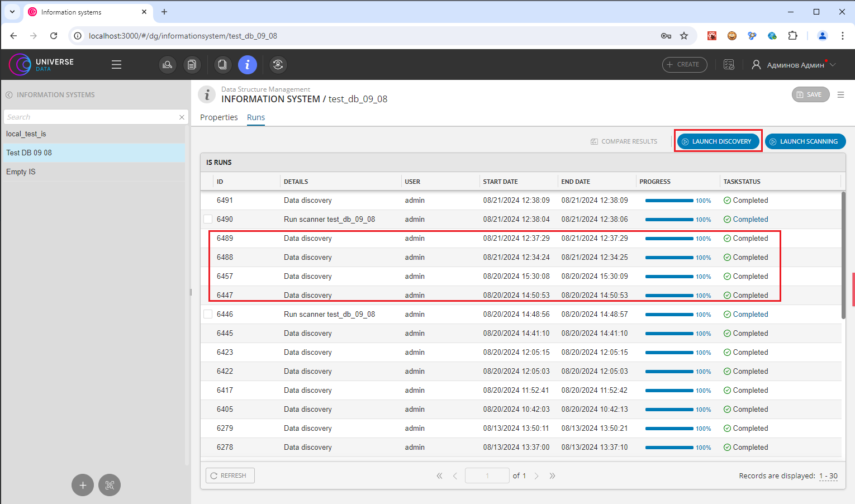Image resolution: width=855 pixels, height=504 pixels.
Task: Click the Refresh button below the table
Action: coord(230,476)
